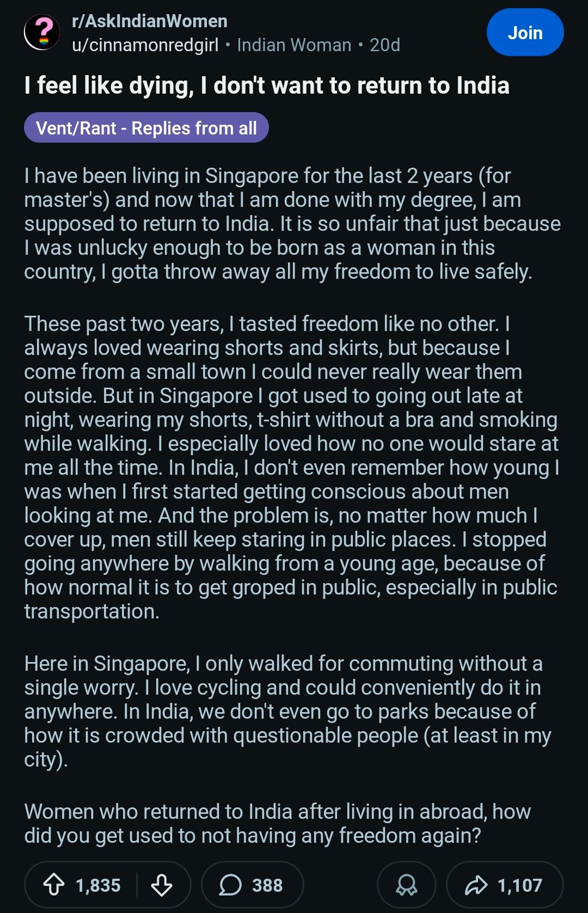Tap the share arrow icon
The height and width of the screenshot is (913, 588).
tap(476, 885)
